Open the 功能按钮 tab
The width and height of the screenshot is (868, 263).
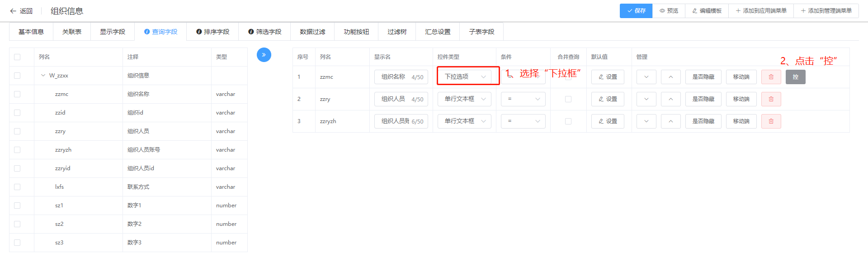point(356,32)
